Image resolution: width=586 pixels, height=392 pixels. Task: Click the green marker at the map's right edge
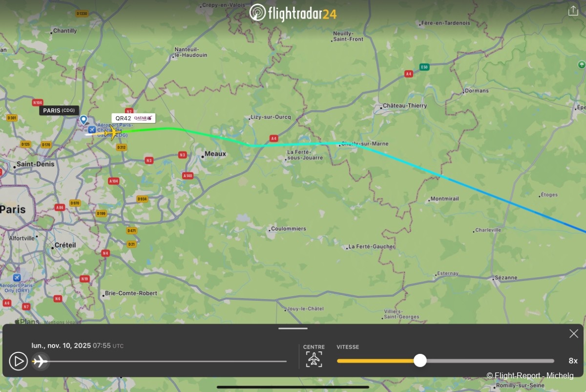point(581,64)
